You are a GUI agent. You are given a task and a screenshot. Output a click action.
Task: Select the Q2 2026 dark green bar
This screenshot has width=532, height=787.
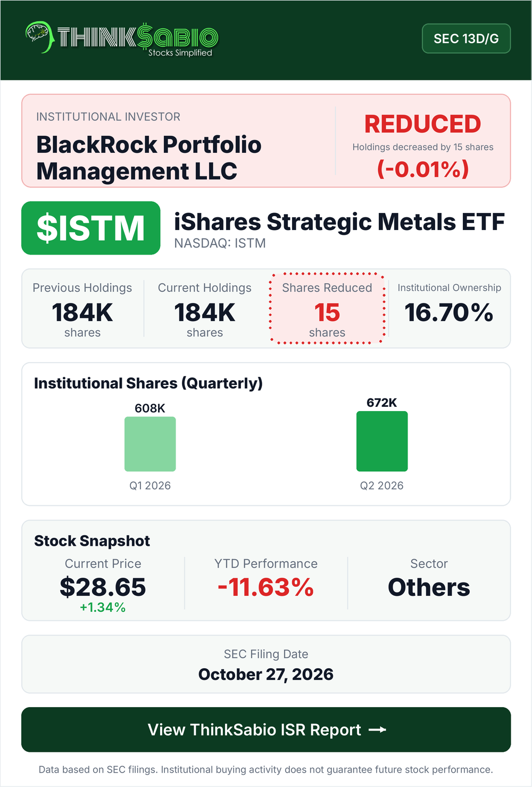(382, 441)
